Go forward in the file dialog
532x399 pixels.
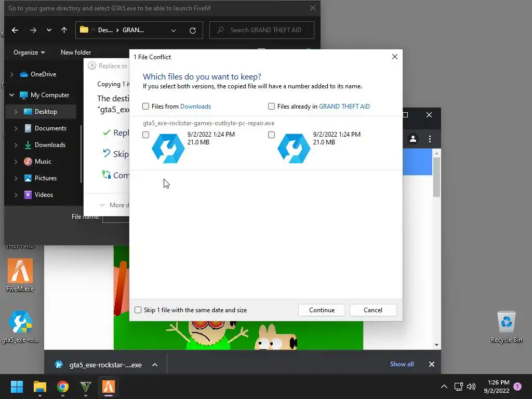pos(33,30)
